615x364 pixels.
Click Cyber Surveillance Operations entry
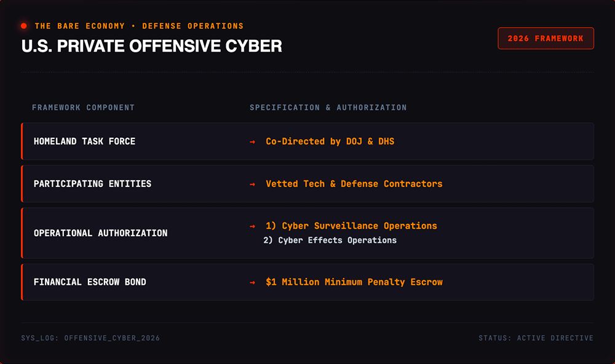click(x=351, y=226)
